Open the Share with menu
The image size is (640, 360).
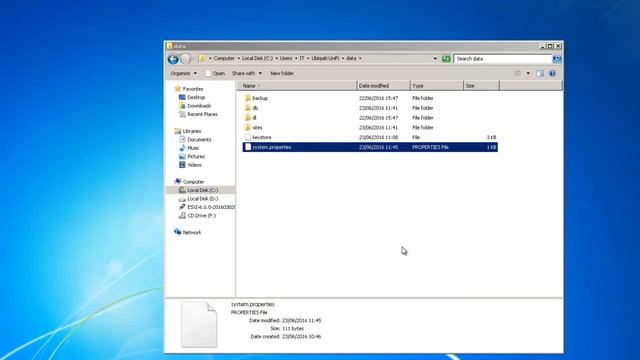(247, 73)
